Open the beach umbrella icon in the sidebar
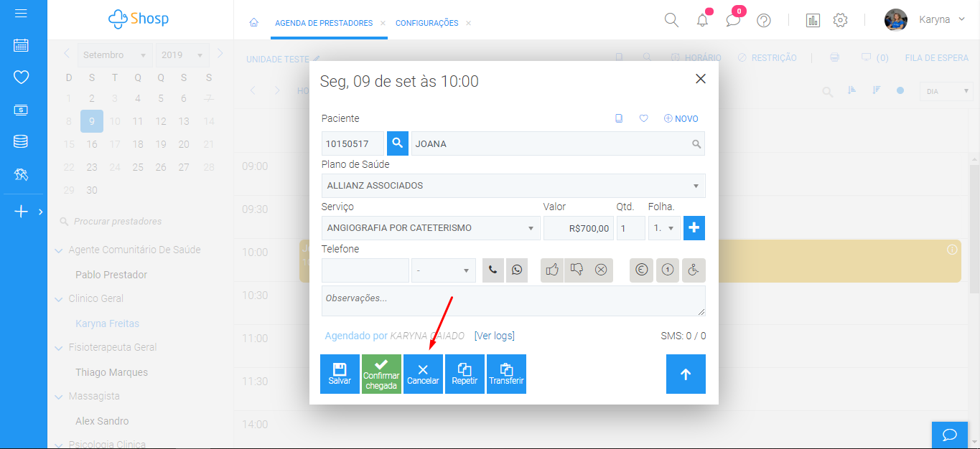Screen dimensions: 980x449 click(x=21, y=174)
